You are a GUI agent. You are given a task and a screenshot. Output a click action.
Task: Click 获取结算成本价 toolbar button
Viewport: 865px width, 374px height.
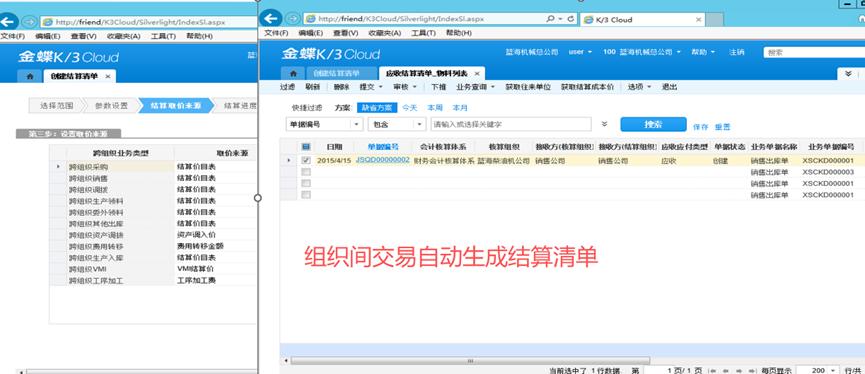click(588, 87)
